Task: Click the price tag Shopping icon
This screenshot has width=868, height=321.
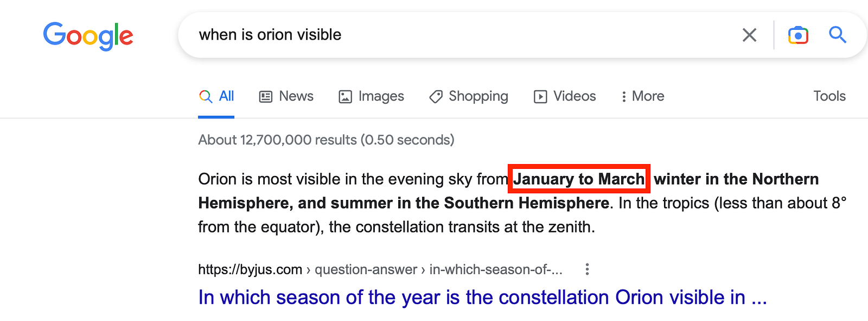Action: 436,97
